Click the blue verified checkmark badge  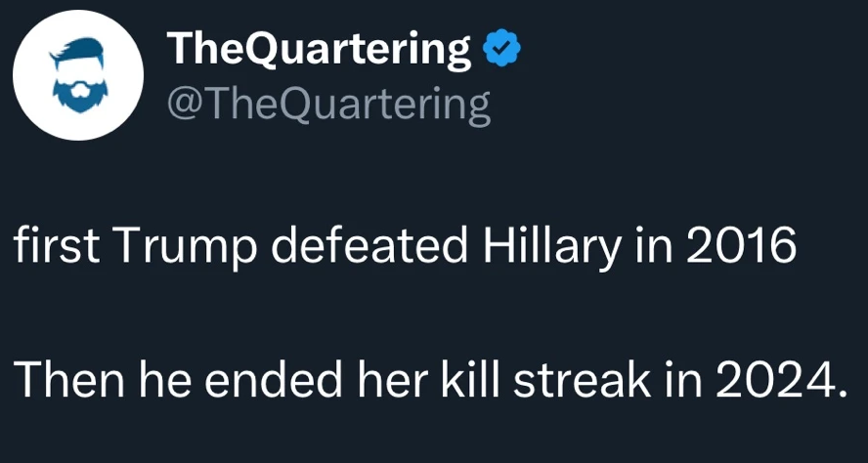(x=499, y=48)
